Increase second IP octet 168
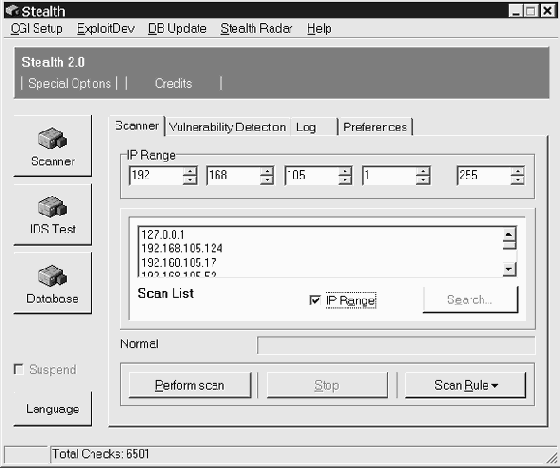Screen dimensions: 560x468 click(x=267, y=170)
